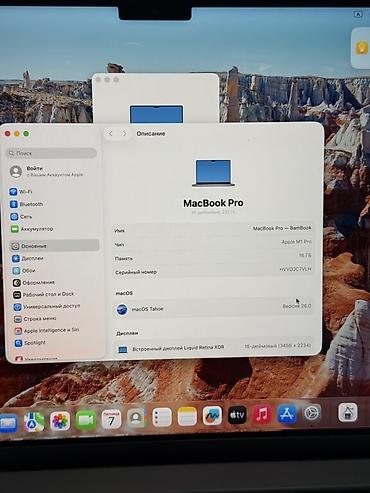Open Bluetooth settings in the sidebar
Screen dimensions: 370x493
click(26, 204)
